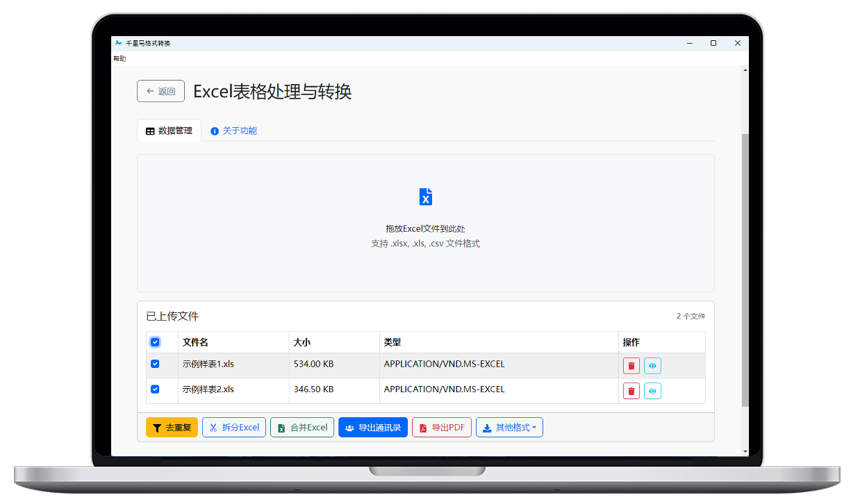Click the 去重复 filter button

point(172,428)
